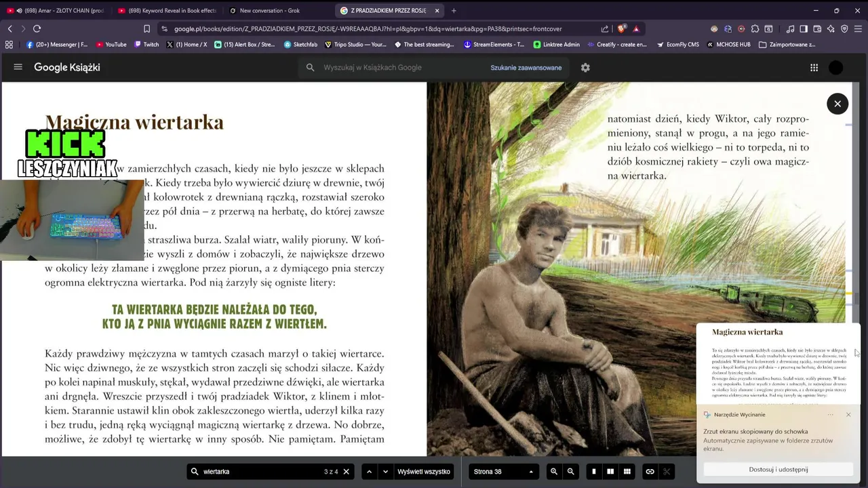Open Google apps grid
868x488 pixels.
[814, 67]
